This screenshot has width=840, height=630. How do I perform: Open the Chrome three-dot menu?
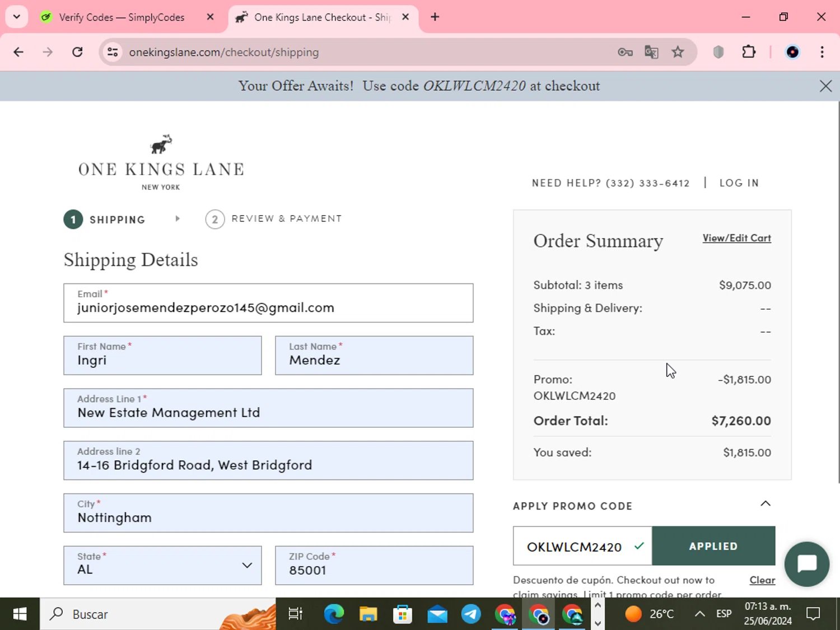822,52
